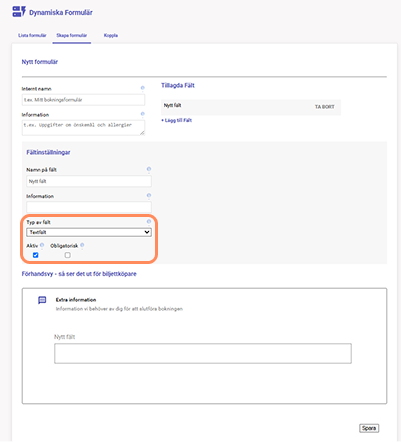This screenshot has width=401, height=442.
Task: Uncheck the Aktiv checkbox
Action: [x=35, y=255]
